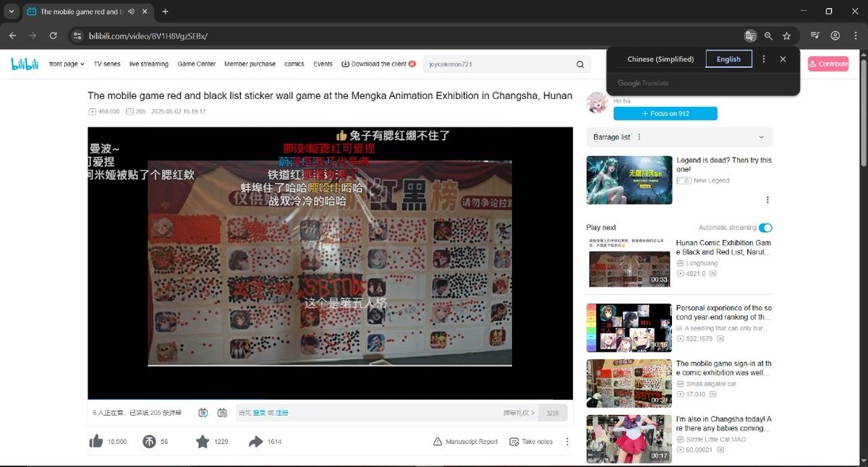
Task: Click Manuscript Report
Action: click(x=466, y=442)
